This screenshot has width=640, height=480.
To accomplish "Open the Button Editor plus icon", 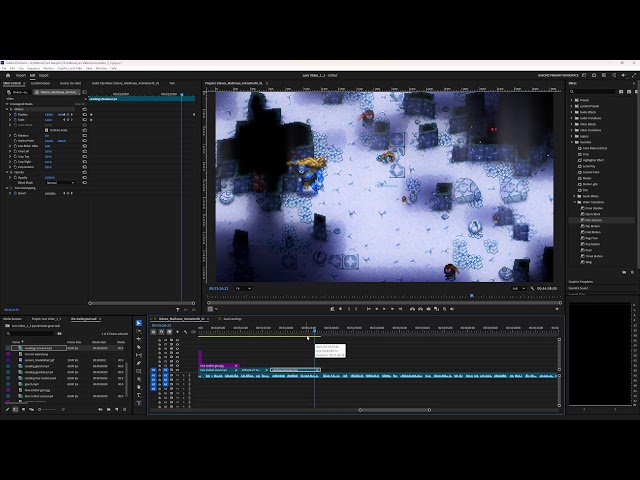I will tap(557, 309).
